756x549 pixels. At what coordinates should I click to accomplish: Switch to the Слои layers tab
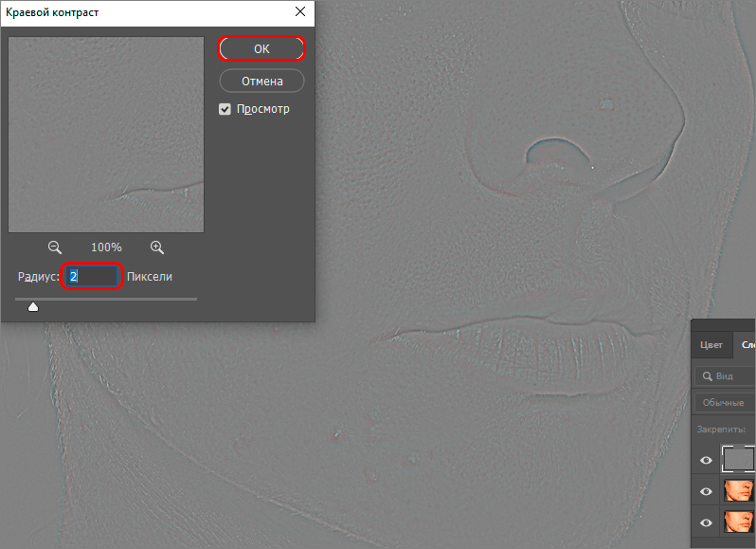747,345
